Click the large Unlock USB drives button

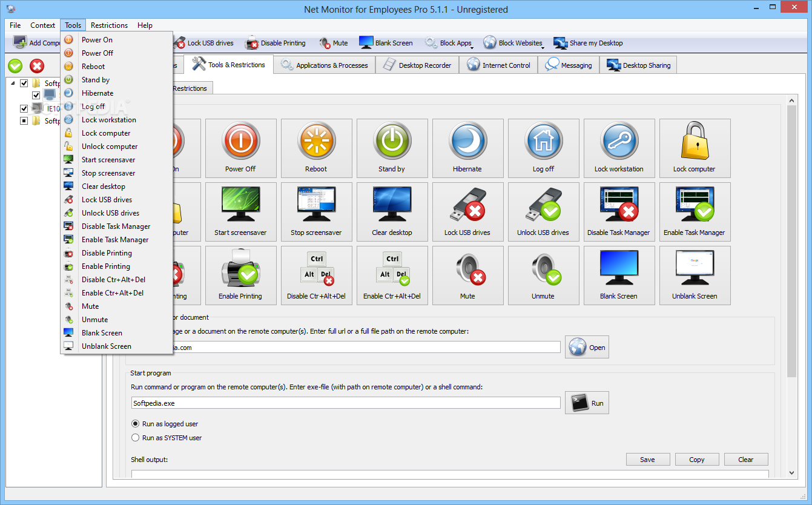543,211
